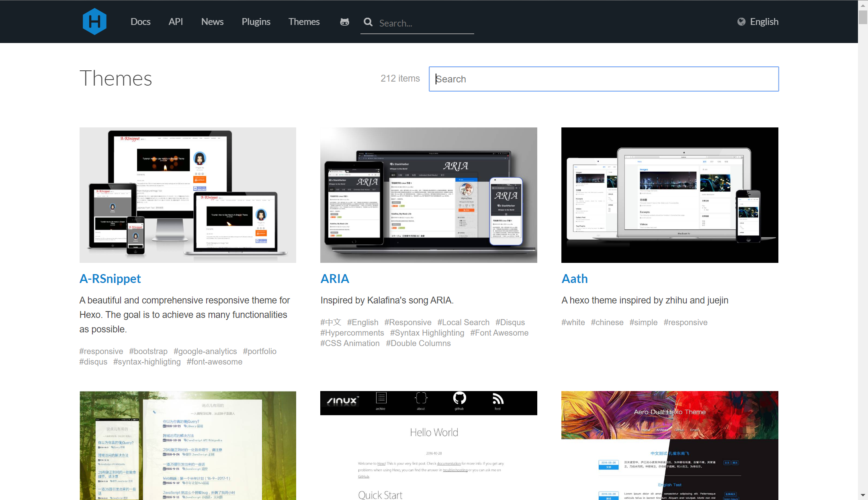The width and height of the screenshot is (868, 500).
Task: Click the archive icon in Linux theme preview
Action: point(381,399)
